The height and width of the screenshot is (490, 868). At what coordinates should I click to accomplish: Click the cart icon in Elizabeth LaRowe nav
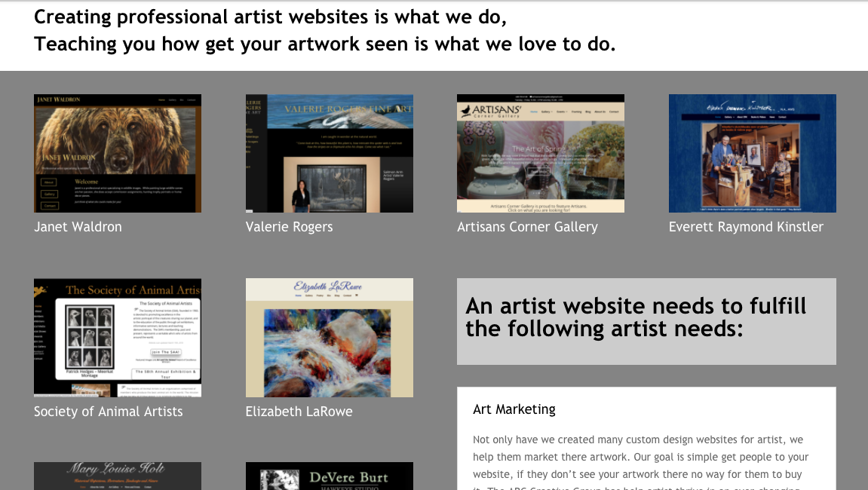(x=357, y=295)
